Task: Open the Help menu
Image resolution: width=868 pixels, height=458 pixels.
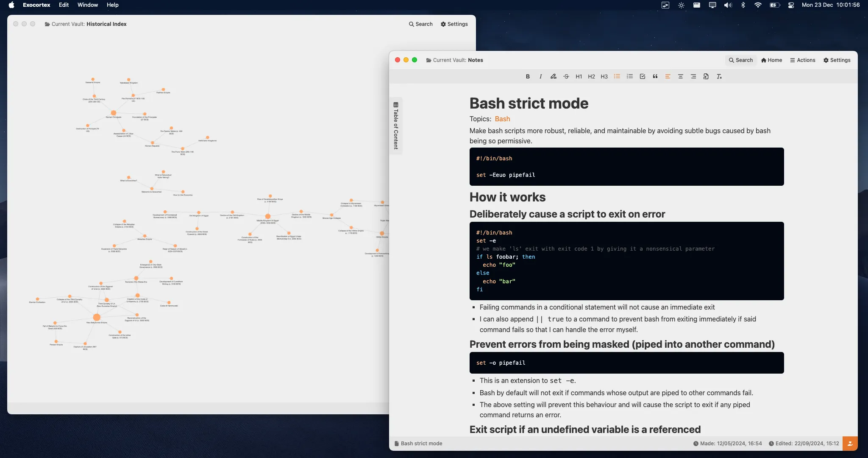Action: click(112, 5)
